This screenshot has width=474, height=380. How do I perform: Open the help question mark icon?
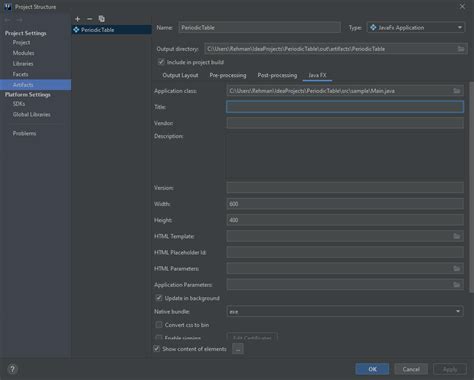click(x=12, y=369)
